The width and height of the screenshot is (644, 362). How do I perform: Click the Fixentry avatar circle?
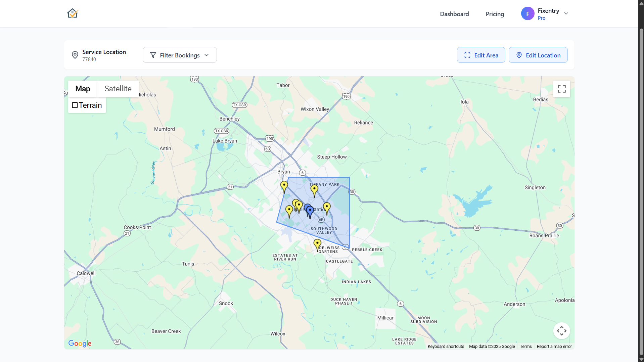pyautogui.click(x=527, y=13)
